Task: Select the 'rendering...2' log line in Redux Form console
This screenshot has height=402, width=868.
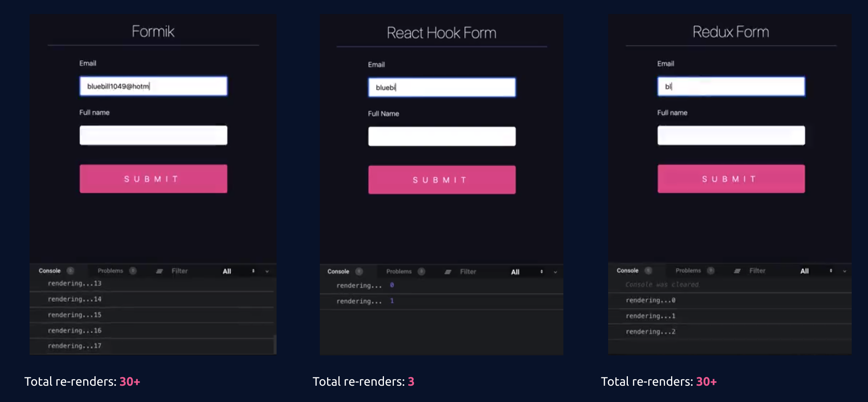Action: 730,332
